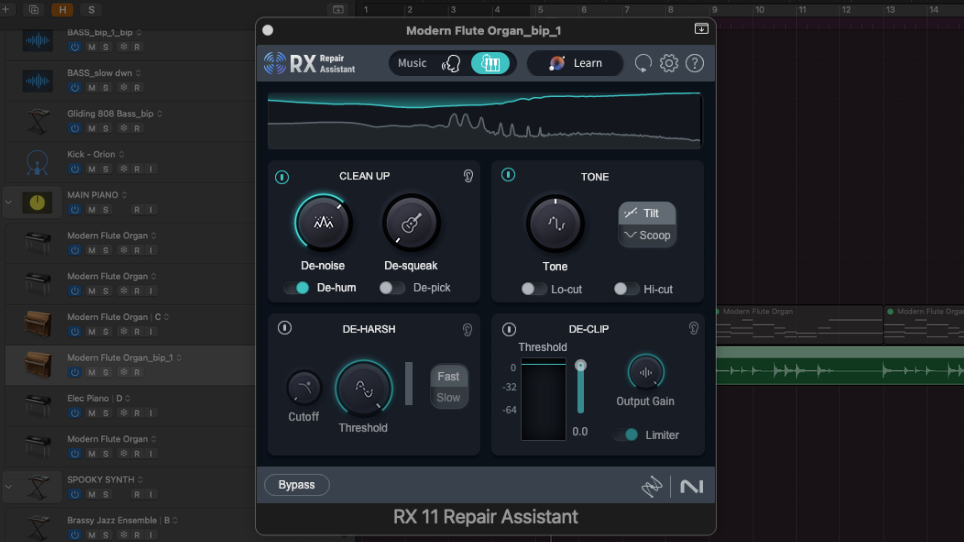Click the BASS_slow dwn waveform track icon
The width and height of the screenshot is (964, 542).
tap(38, 81)
